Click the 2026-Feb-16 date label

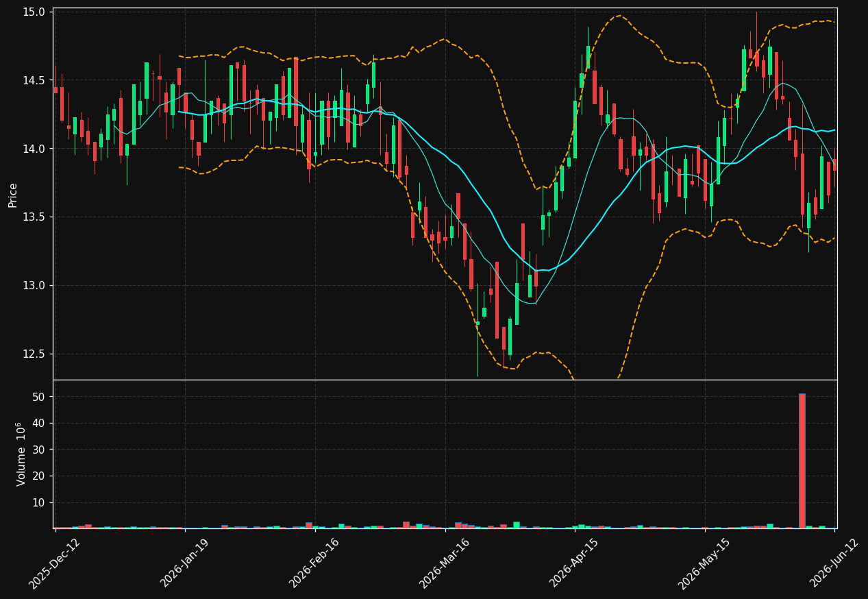tap(314, 563)
